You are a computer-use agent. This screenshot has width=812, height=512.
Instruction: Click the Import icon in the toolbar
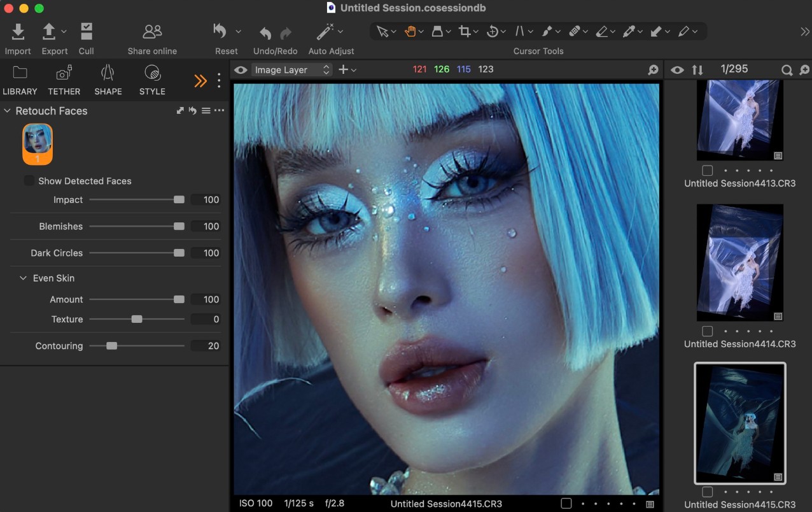point(18,31)
